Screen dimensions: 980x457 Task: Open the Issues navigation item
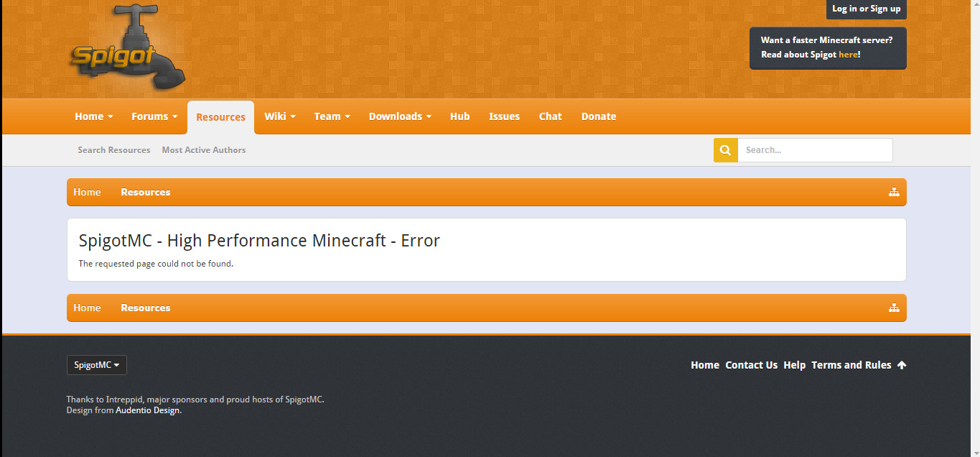[504, 116]
